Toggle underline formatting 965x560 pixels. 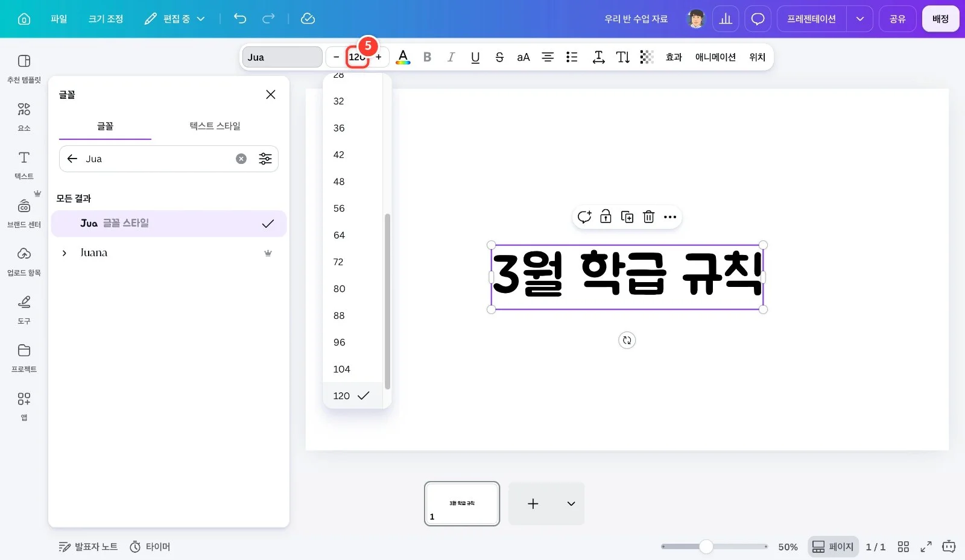(x=475, y=57)
